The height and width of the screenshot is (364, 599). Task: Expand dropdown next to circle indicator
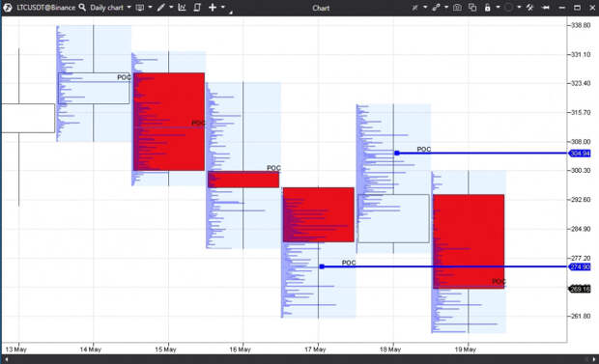coord(519,8)
